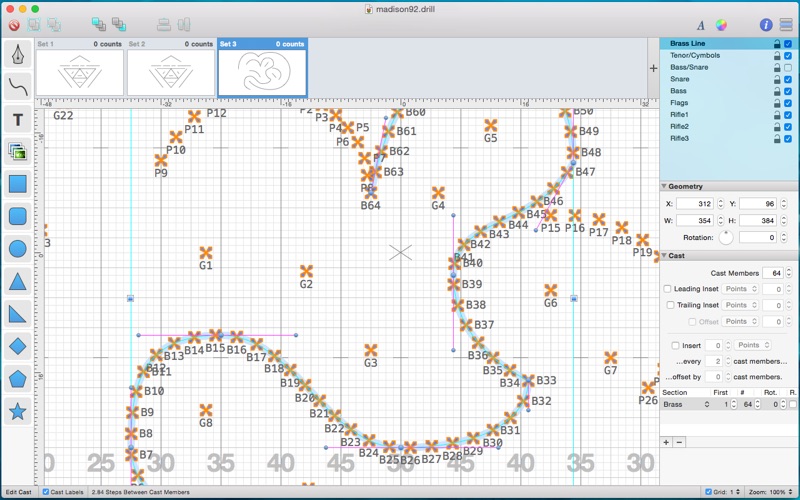Collapse the Cast section

coord(664,256)
